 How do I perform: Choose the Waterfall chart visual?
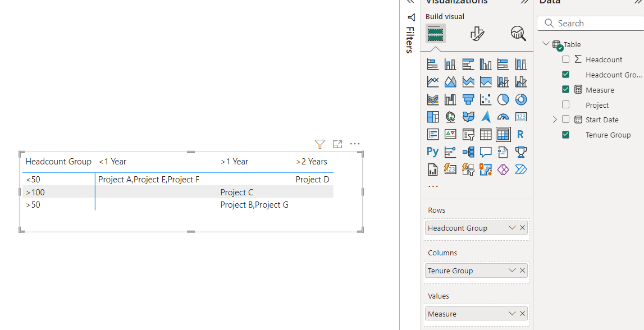click(x=450, y=99)
